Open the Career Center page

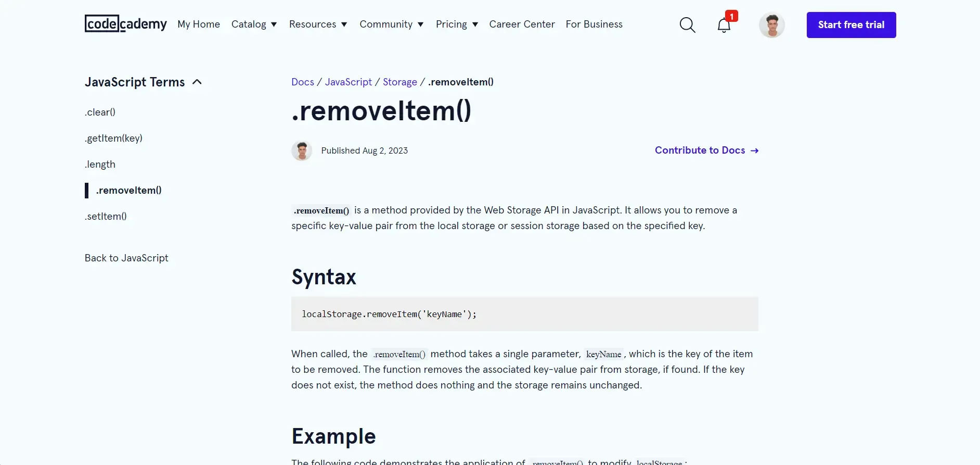coord(522,24)
